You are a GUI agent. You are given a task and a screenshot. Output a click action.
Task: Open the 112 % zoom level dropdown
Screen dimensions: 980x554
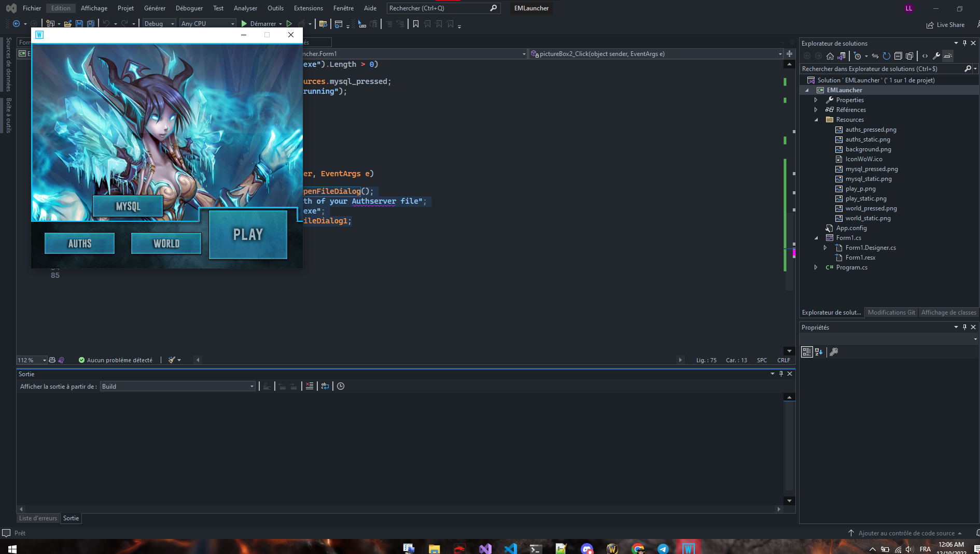[x=32, y=360]
